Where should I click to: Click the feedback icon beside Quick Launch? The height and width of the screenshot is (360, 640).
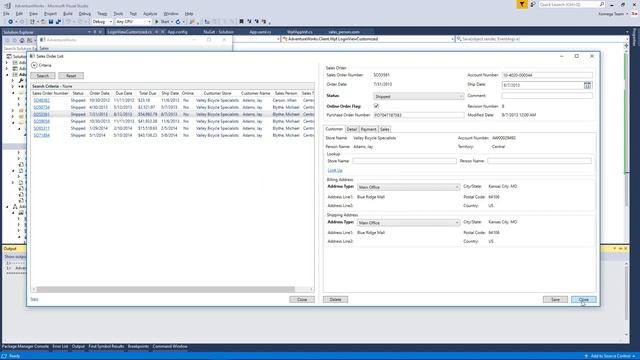[533, 4]
